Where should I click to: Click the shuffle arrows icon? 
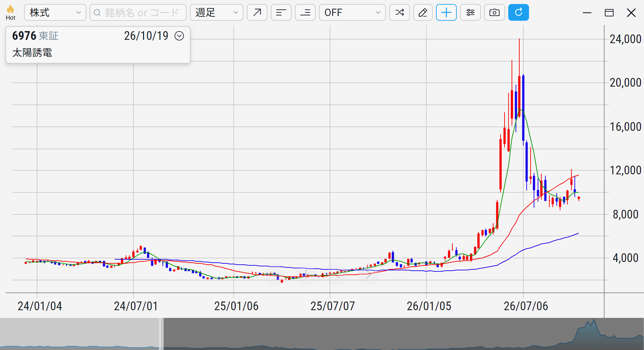tap(400, 13)
